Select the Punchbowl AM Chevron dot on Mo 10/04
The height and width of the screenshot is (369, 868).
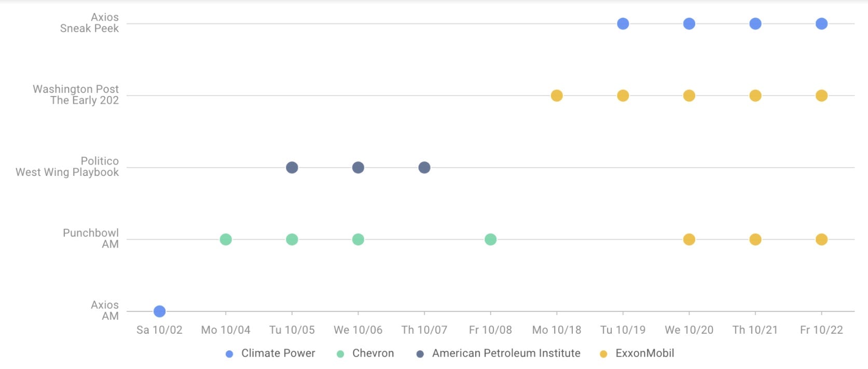pyautogui.click(x=226, y=239)
